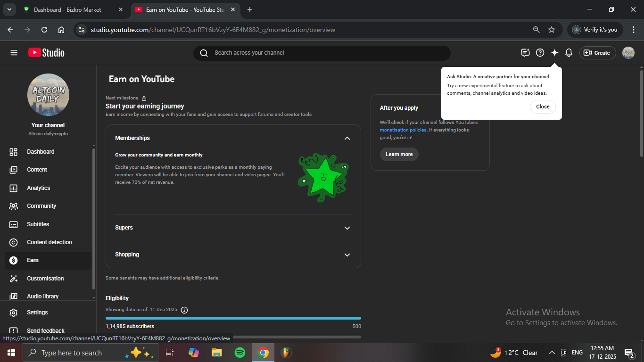This screenshot has height=362, width=644.
Task: Open the send feedback icon in header
Action: click(x=525, y=53)
